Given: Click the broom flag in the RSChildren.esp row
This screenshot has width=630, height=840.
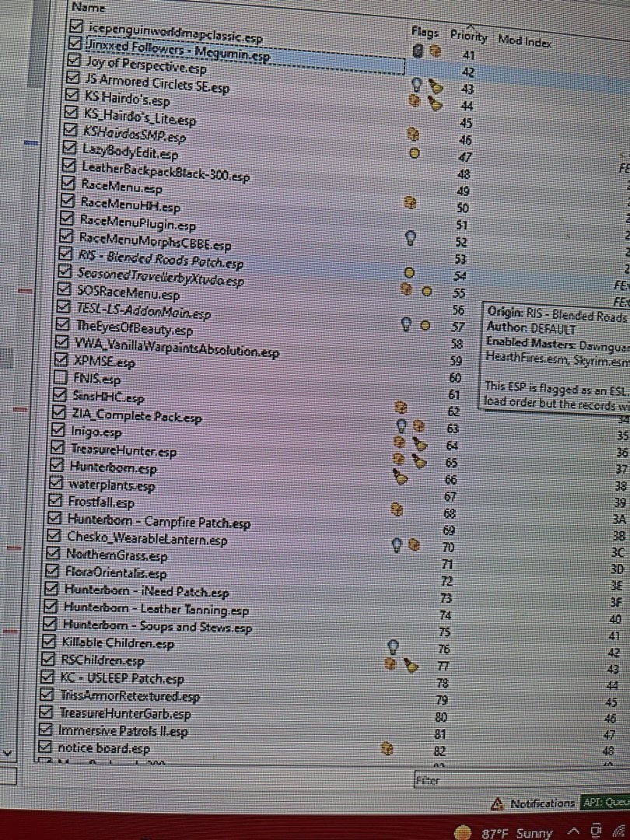Looking at the screenshot, I should [x=411, y=665].
